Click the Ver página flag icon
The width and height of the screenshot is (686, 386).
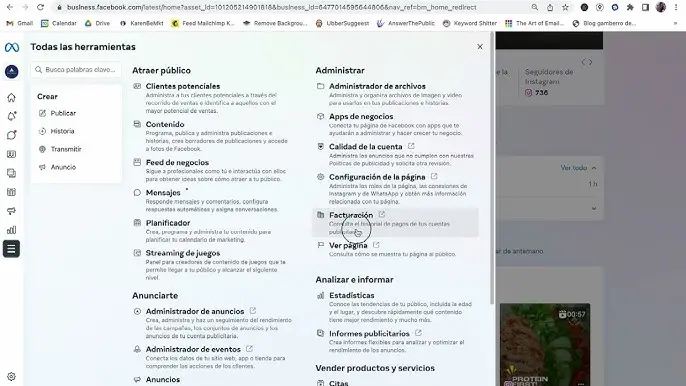point(321,245)
